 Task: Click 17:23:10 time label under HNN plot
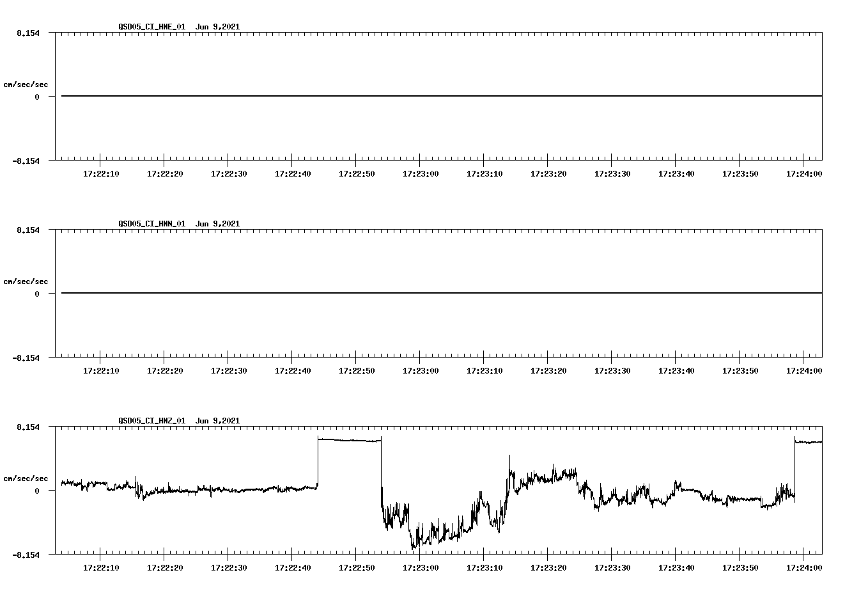[x=484, y=370]
